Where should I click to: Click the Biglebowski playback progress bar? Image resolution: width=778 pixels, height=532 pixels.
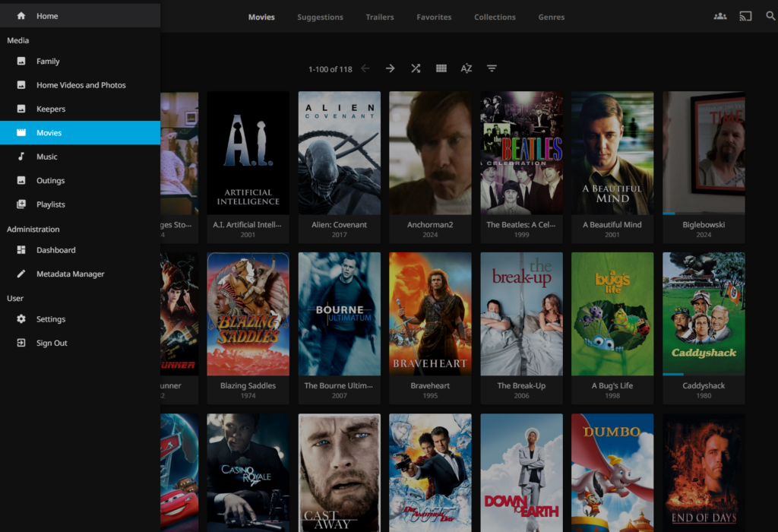(704, 214)
